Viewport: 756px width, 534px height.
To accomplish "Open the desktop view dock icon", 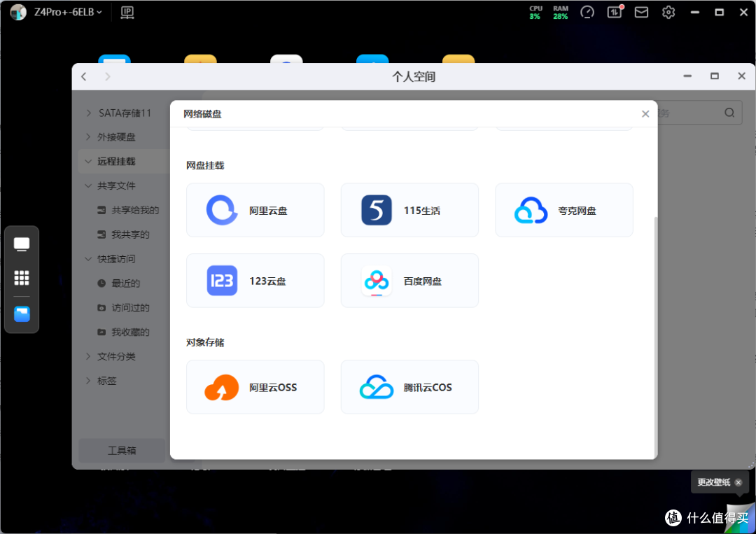I will (x=22, y=244).
